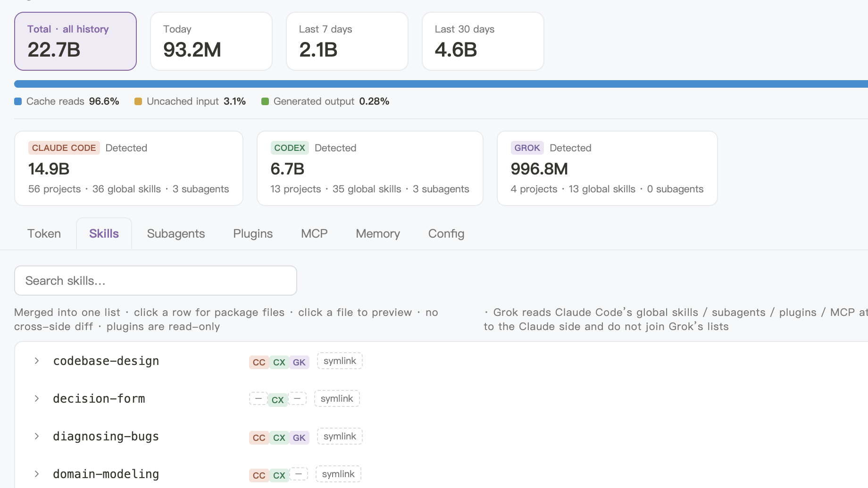Expand the codebase-design row chevron
This screenshot has width=868, height=488.
click(x=37, y=361)
